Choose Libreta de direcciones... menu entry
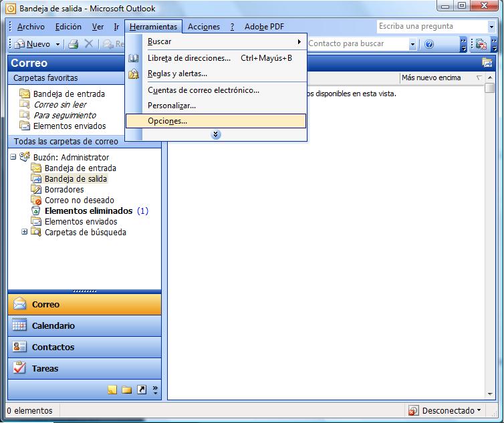Image resolution: width=504 pixels, height=423 pixels. (216, 58)
